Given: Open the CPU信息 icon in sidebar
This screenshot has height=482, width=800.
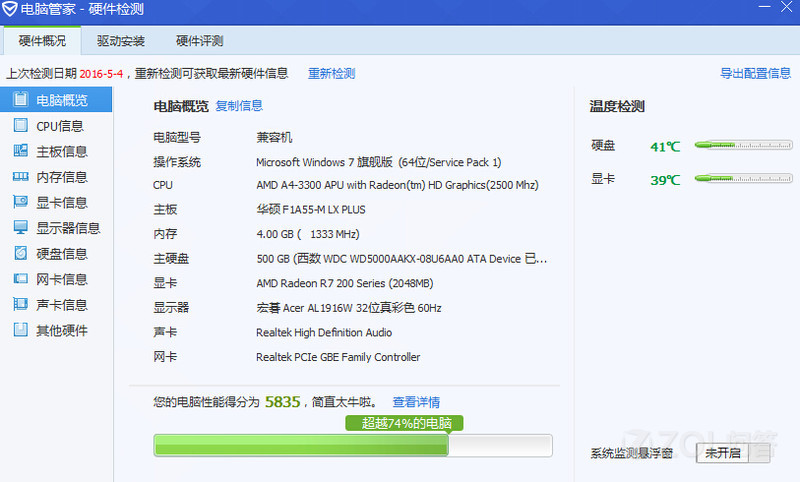Looking at the screenshot, I should (20, 126).
